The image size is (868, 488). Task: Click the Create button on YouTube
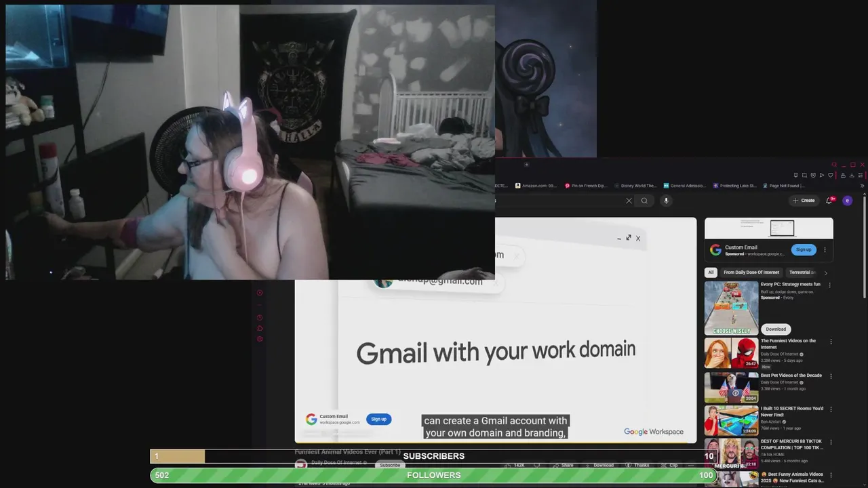[804, 201]
